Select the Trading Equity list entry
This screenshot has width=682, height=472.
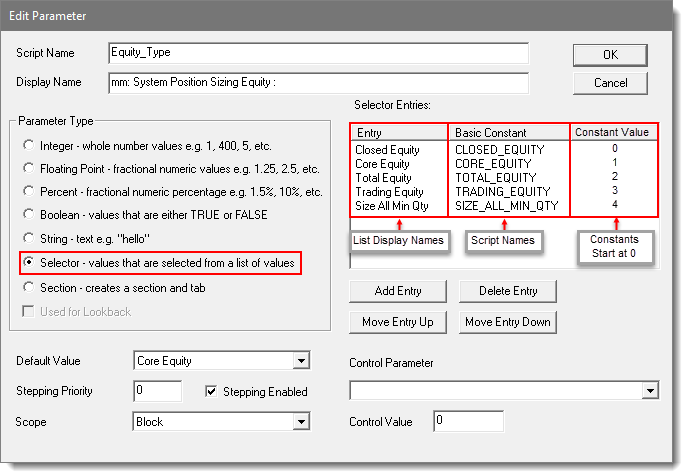(x=391, y=191)
